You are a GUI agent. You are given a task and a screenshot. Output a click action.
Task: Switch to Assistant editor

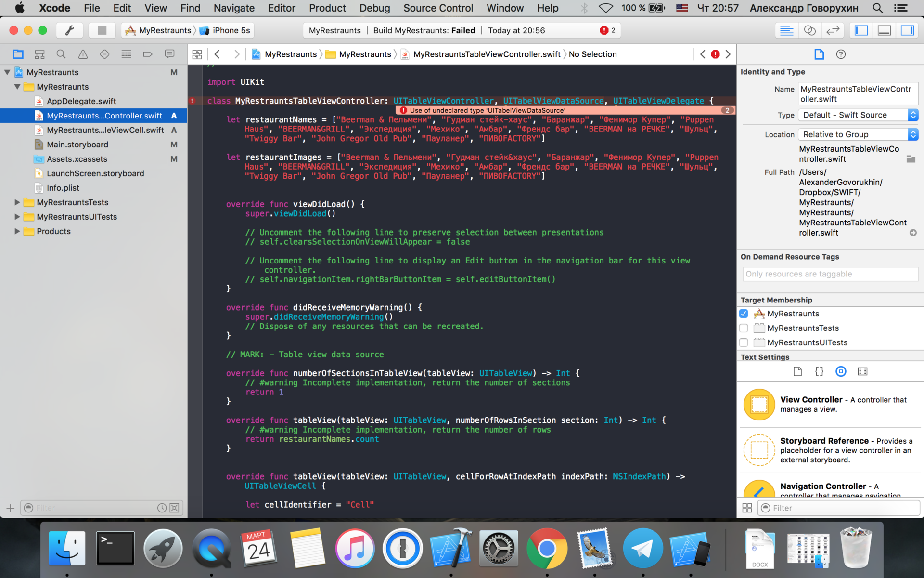(x=809, y=30)
